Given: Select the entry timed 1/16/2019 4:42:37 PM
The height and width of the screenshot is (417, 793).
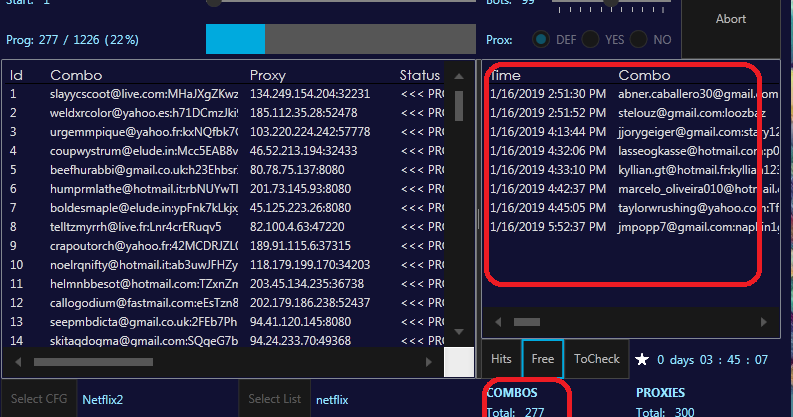Looking at the screenshot, I should pos(632,189).
